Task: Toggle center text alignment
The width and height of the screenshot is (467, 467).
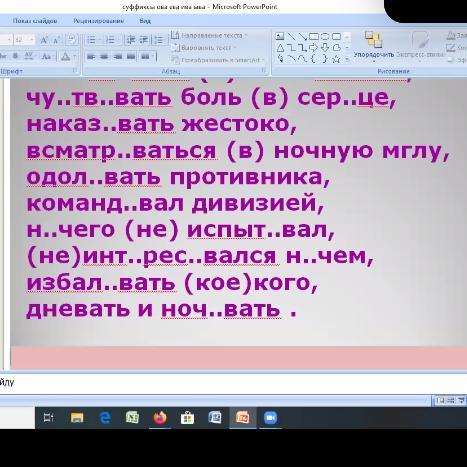Action: [104, 56]
